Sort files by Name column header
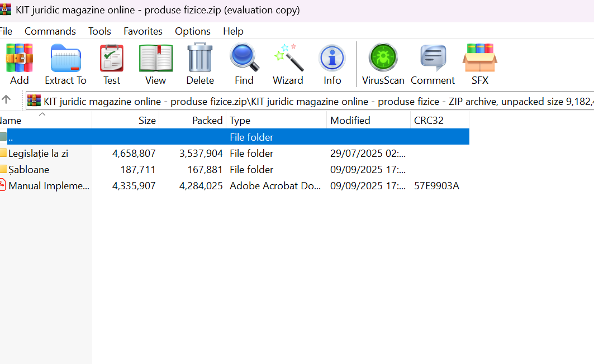 pos(46,121)
